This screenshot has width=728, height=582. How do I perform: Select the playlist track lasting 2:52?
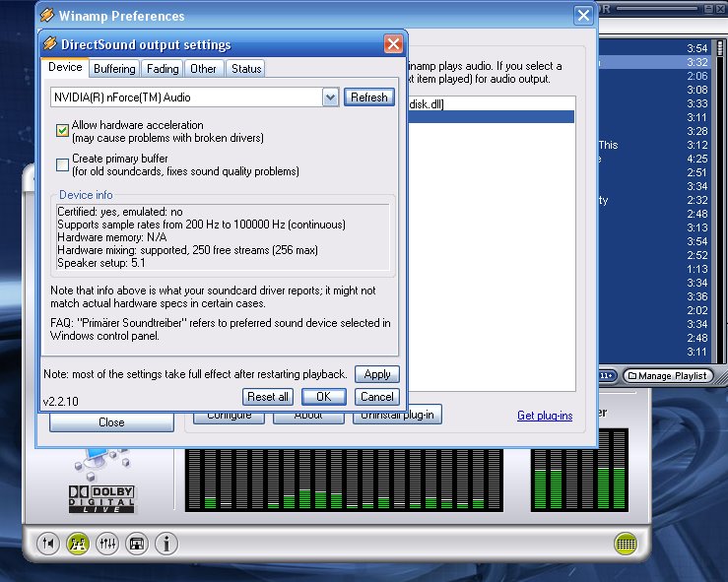[x=654, y=255]
